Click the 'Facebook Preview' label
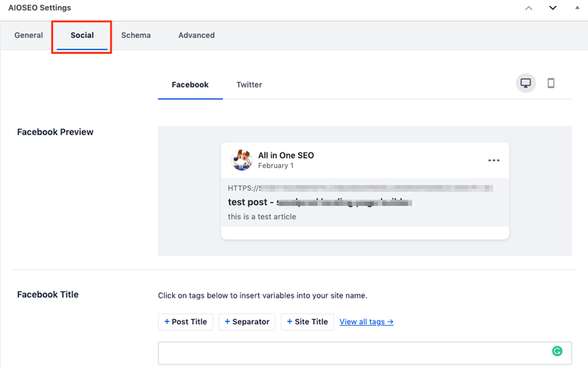Viewport: 588px width, 369px height. click(55, 132)
